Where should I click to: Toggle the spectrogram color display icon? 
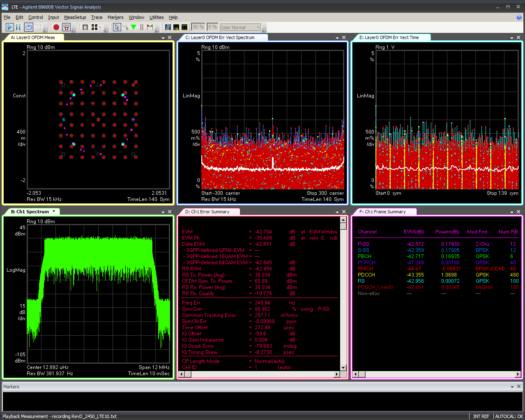(168, 27)
